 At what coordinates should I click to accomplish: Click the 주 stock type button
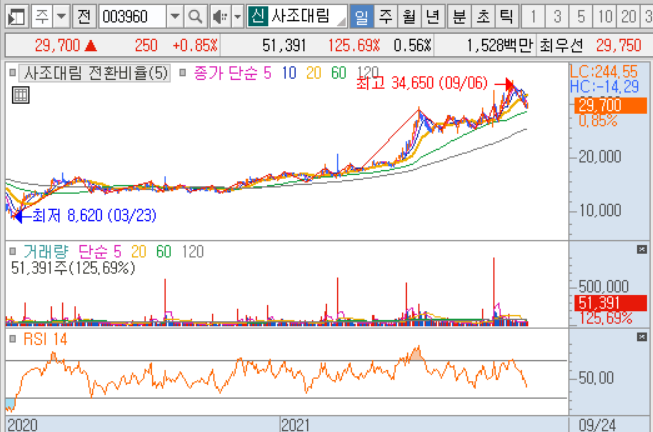point(42,17)
